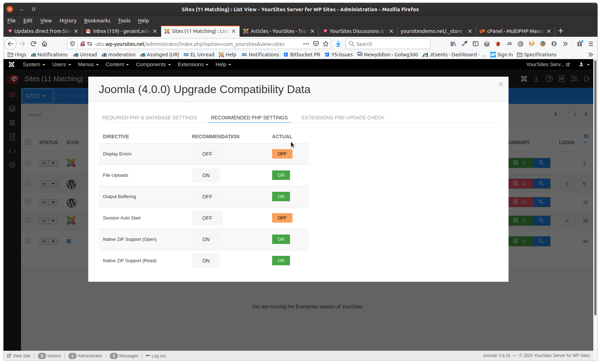
Task: Click the Joomla logo in admin menu bar
Action: click(x=12, y=64)
